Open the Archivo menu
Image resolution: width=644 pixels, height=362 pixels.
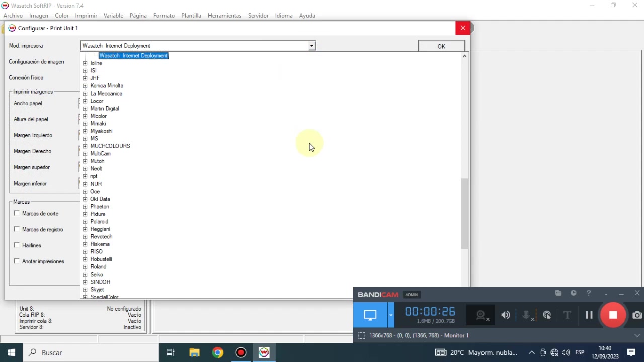pyautogui.click(x=13, y=16)
